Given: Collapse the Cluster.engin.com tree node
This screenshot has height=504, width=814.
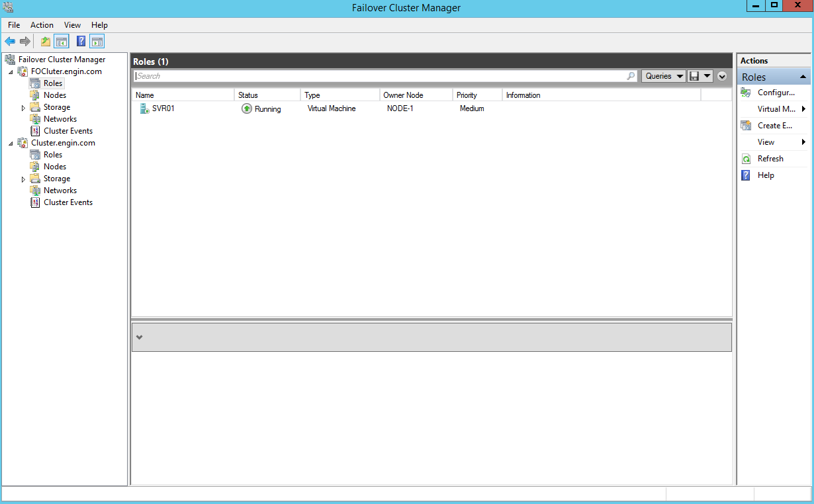Looking at the screenshot, I should pos(11,143).
